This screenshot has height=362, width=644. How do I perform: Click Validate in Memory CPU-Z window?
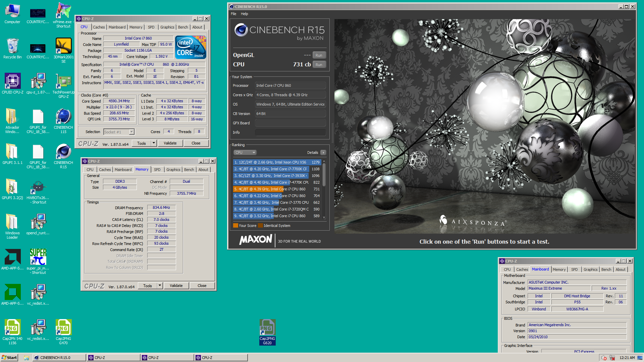click(x=176, y=286)
